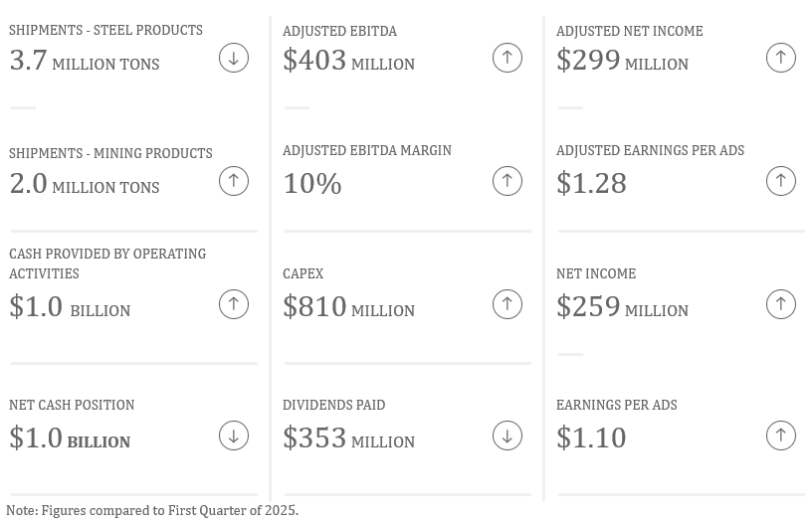Click the up arrow icon beside Cash Provided by Operating Activities
This screenshot has width=812, height=525.
(234, 304)
